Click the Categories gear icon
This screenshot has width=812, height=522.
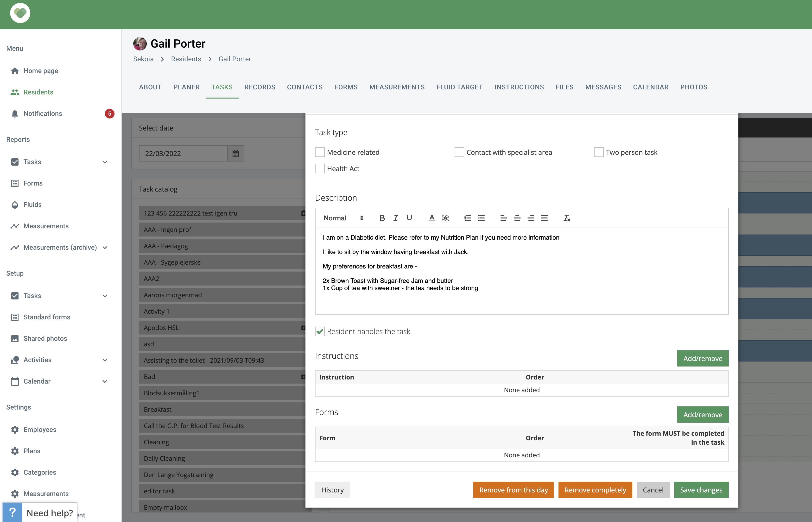click(x=15, y=472)
